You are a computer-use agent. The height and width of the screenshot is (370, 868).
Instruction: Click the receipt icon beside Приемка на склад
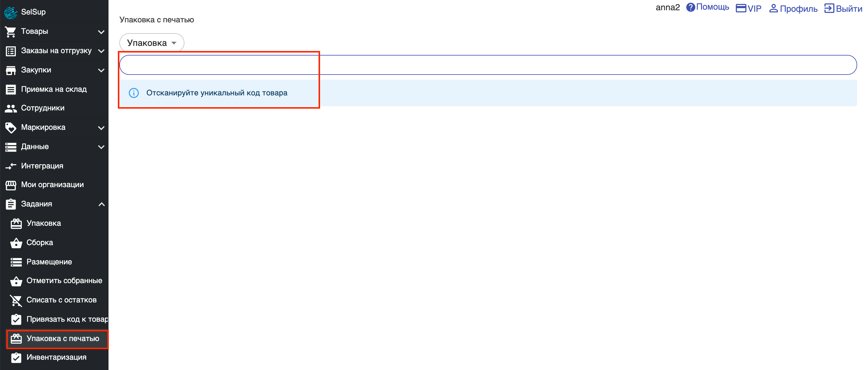[x=11, y=89]
